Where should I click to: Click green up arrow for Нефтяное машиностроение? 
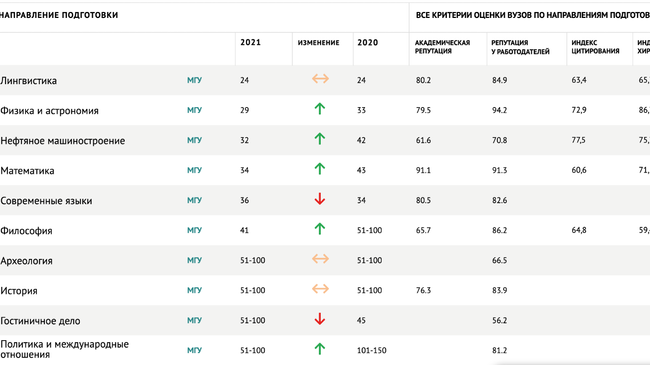320,139
